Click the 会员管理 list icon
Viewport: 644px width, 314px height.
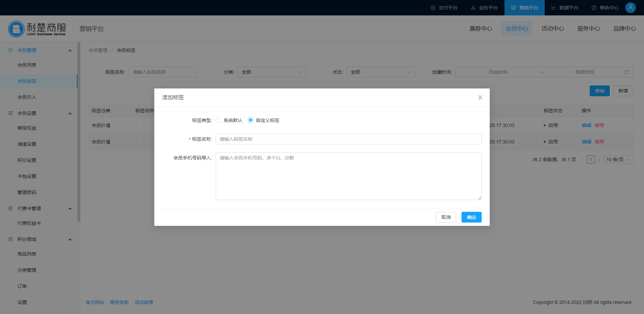pyautogui.click(x=10, y=50)
